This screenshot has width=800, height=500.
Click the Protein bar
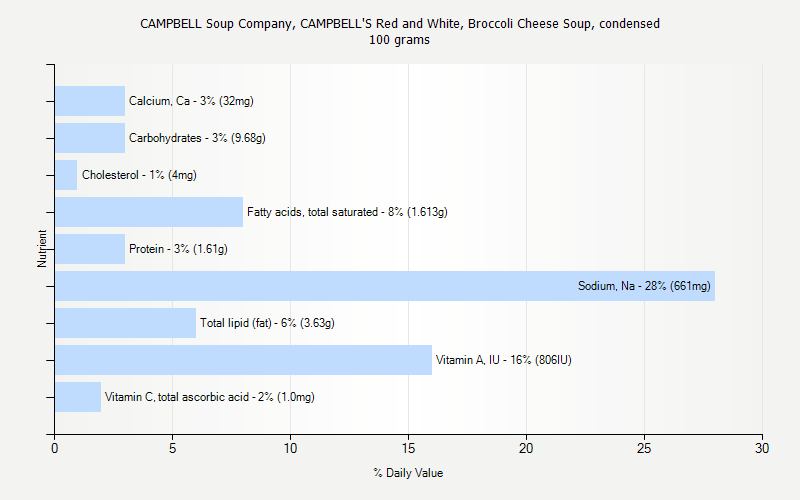pyautogui.click(x=90, y=249)
